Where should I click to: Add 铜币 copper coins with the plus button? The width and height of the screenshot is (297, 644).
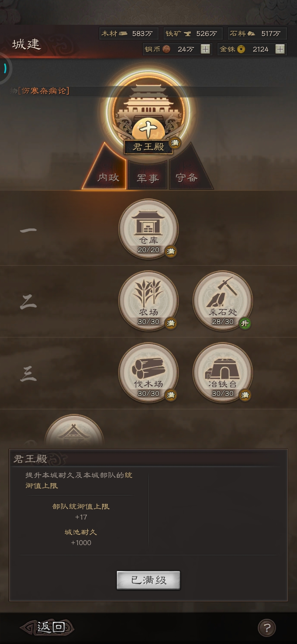[x=205, y=49]
